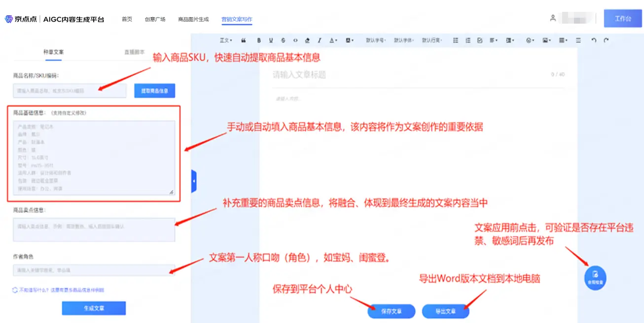The width and height of the screenshot is (644, 323).
Task: Insert a horizontal divider line
Action: pyautogui.click(x=578, y=40)
